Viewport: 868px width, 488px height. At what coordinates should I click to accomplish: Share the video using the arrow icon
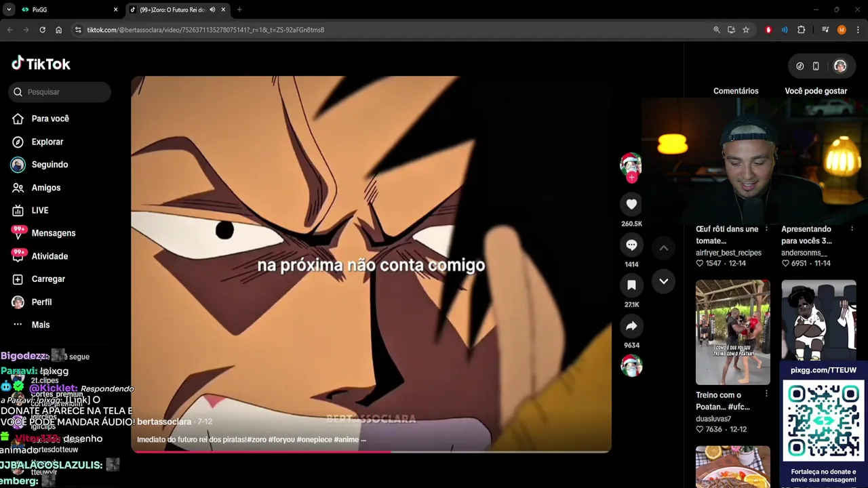point(631,326)
